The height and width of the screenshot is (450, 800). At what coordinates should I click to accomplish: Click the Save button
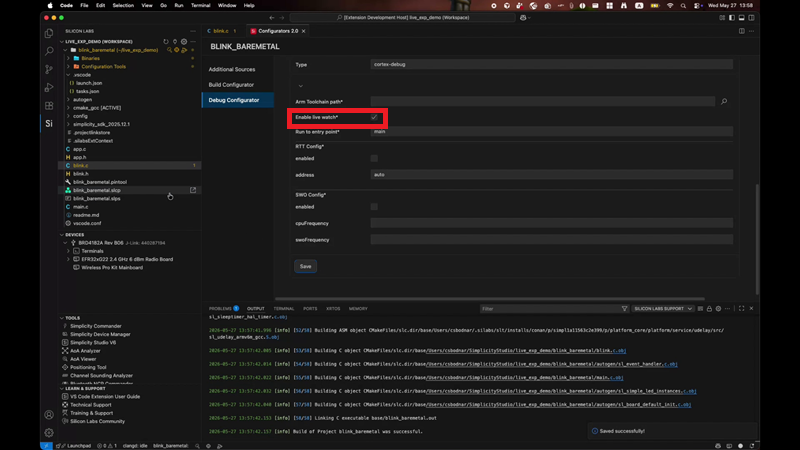point(306,266)
